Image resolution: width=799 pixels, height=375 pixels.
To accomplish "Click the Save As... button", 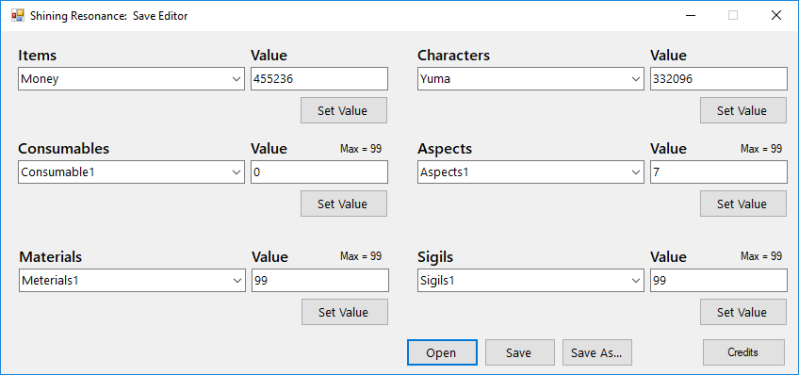I will (597, 353).
